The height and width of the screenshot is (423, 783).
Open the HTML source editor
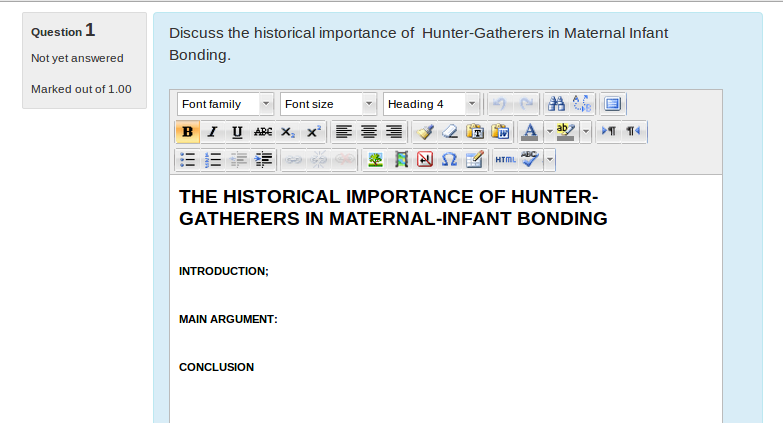click(505, 160)
